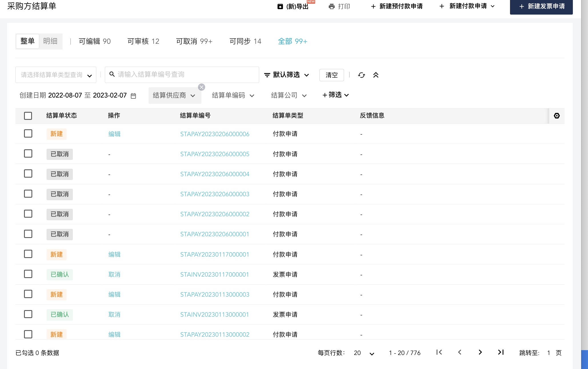Expand 结算单编码 filter dropdown

click(252, 96)
